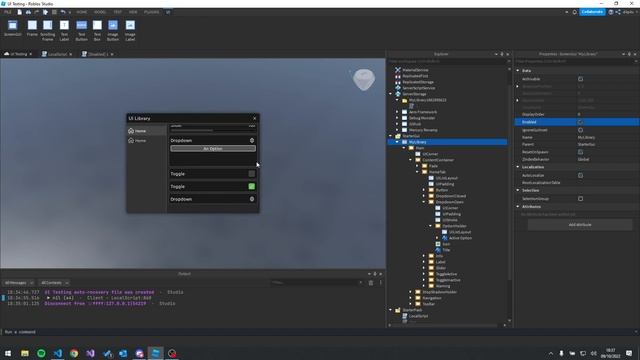This screenshot has width=640, height=360.
Task: Toggle the Enabled property checkbox
Action: point(580,122)
